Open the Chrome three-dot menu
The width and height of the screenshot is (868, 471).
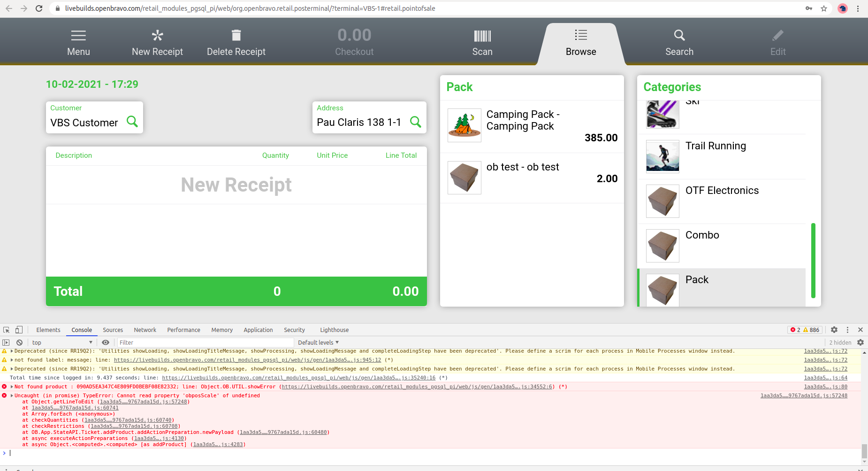click(858, 8)
